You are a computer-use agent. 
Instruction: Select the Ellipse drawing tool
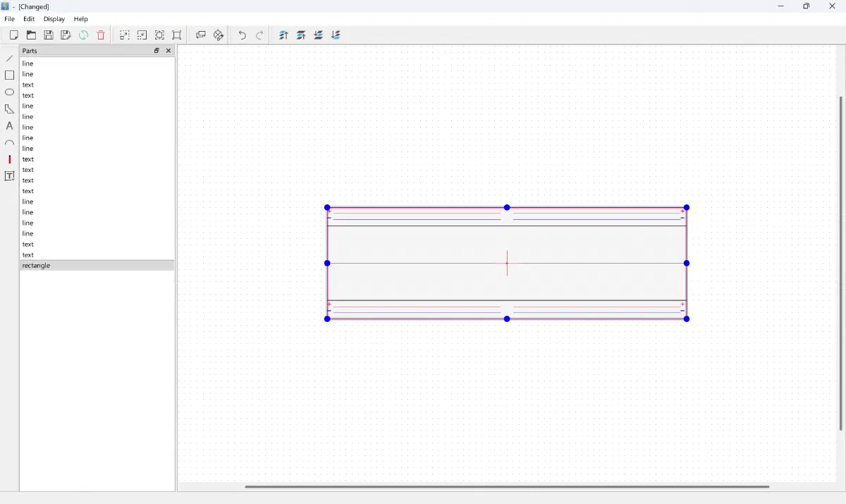click(x=9, y=92)
